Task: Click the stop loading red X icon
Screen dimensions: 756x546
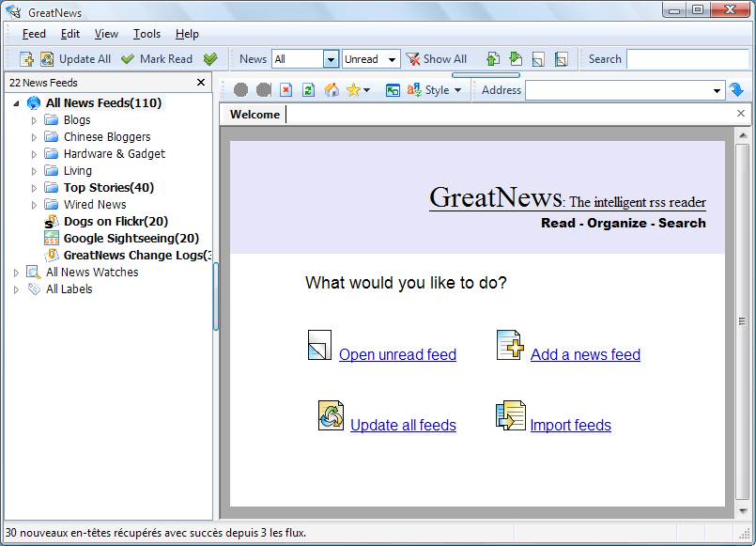Action: pos(285,89)
